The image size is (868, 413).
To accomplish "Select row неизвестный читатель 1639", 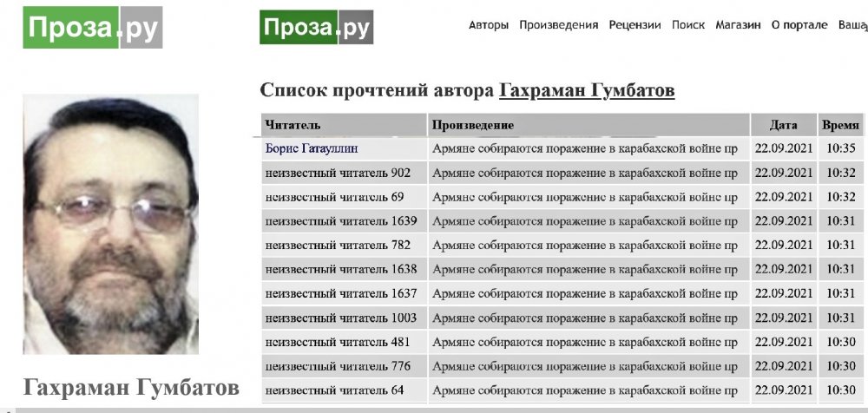I will click(x=562, y=221).
